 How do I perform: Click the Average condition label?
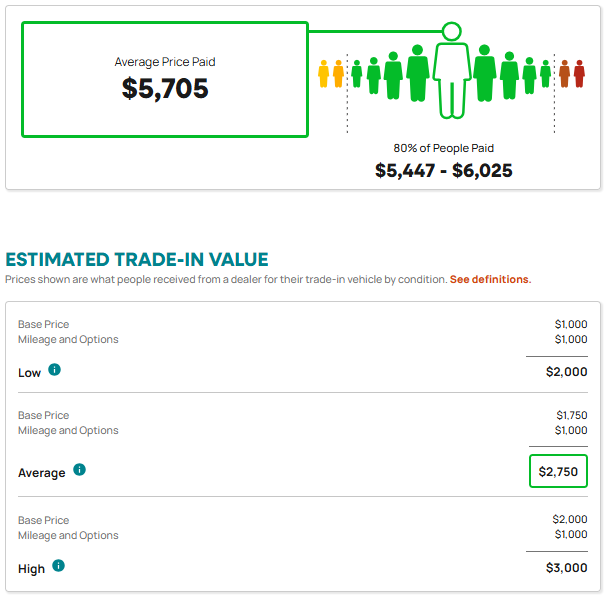[x=42, y=473]
